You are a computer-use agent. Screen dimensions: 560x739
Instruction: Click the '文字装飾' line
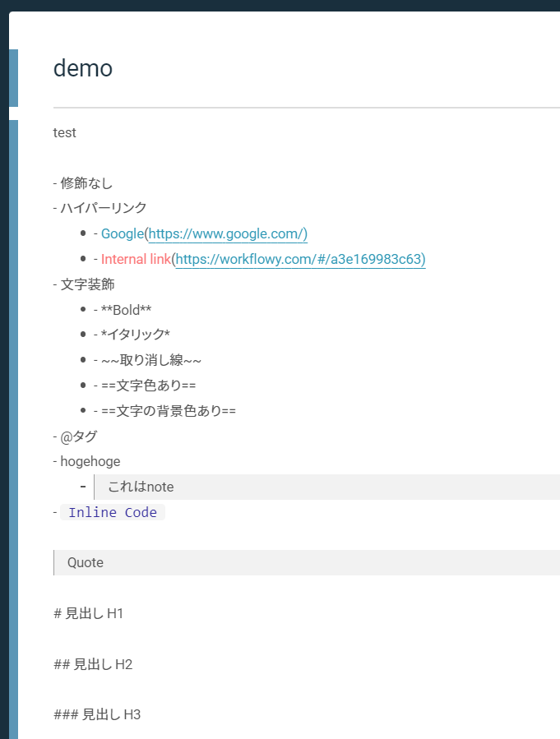click(x=84, y=284)
